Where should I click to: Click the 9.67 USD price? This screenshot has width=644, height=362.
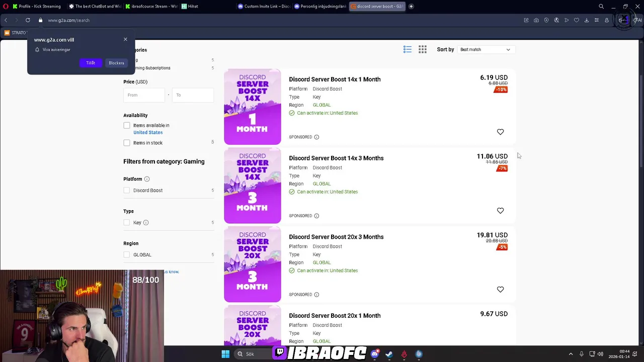pos(494,314)
